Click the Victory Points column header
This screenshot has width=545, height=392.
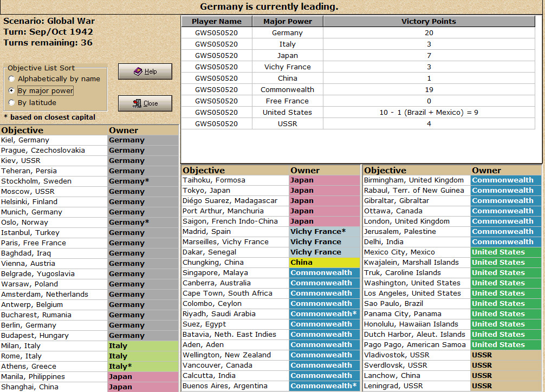click(429, 22)
